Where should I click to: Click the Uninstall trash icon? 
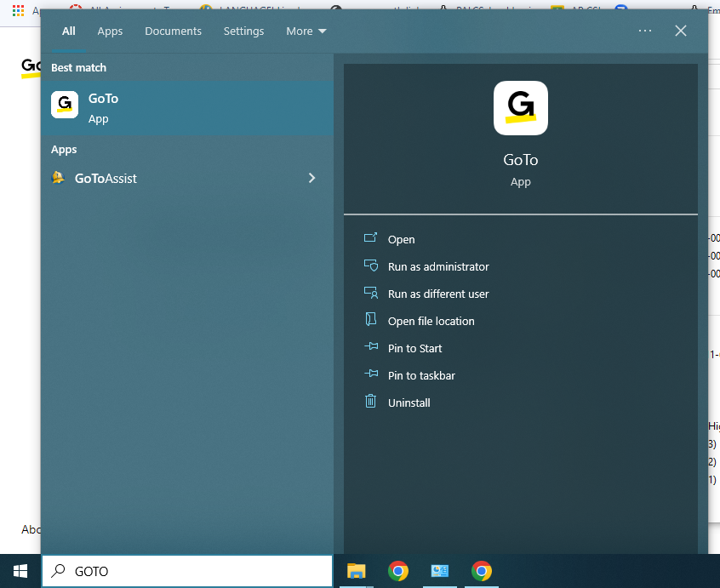click(370, 401)
